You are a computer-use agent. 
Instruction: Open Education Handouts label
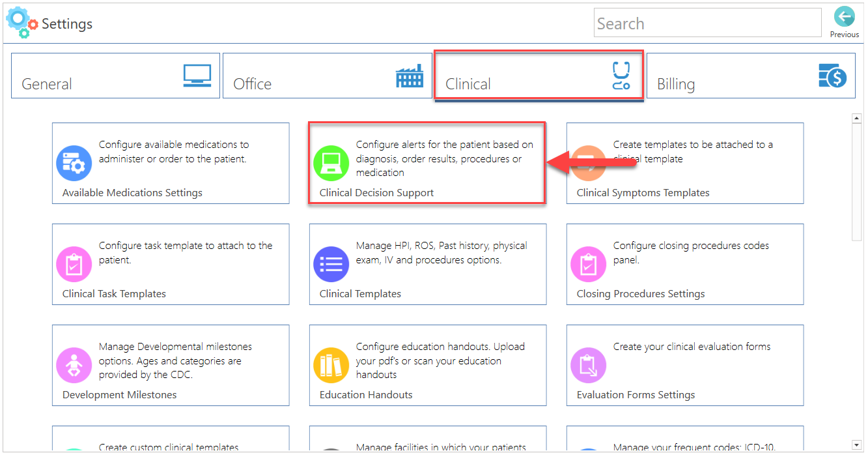click(366, 395)
